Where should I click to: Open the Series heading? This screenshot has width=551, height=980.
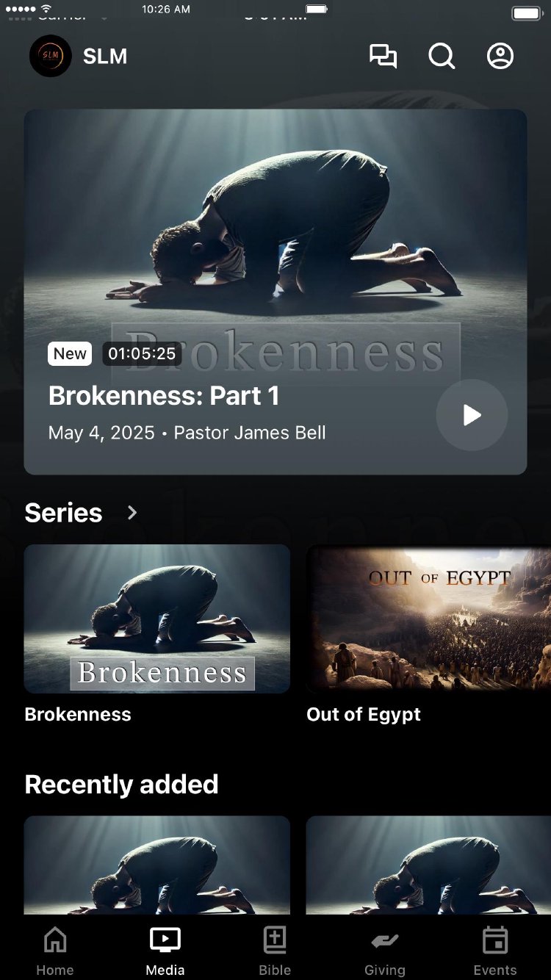tap(63, 513)
